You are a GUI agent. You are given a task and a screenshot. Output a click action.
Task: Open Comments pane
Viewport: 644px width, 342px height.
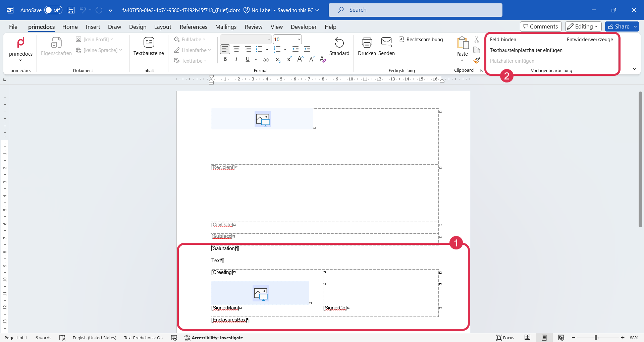point(541,26)
